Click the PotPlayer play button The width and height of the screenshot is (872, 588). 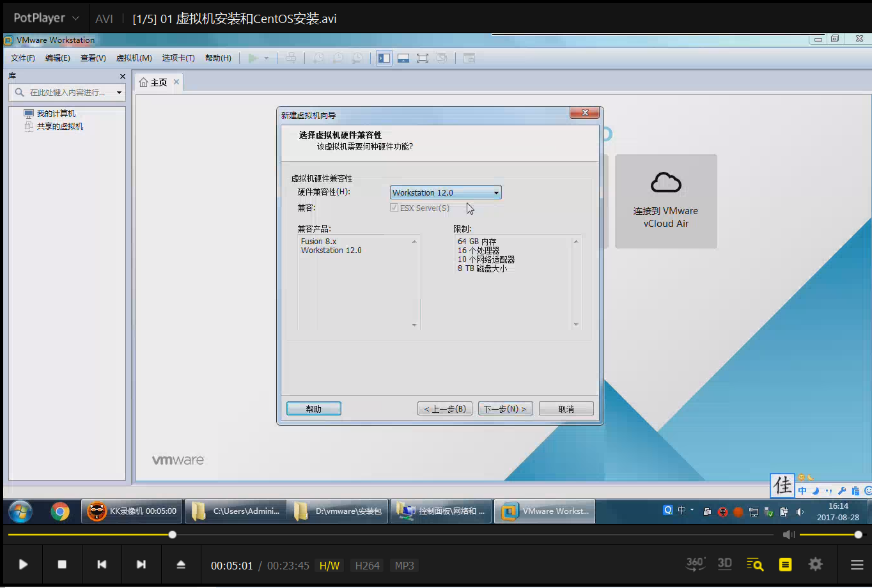[23, 564]
